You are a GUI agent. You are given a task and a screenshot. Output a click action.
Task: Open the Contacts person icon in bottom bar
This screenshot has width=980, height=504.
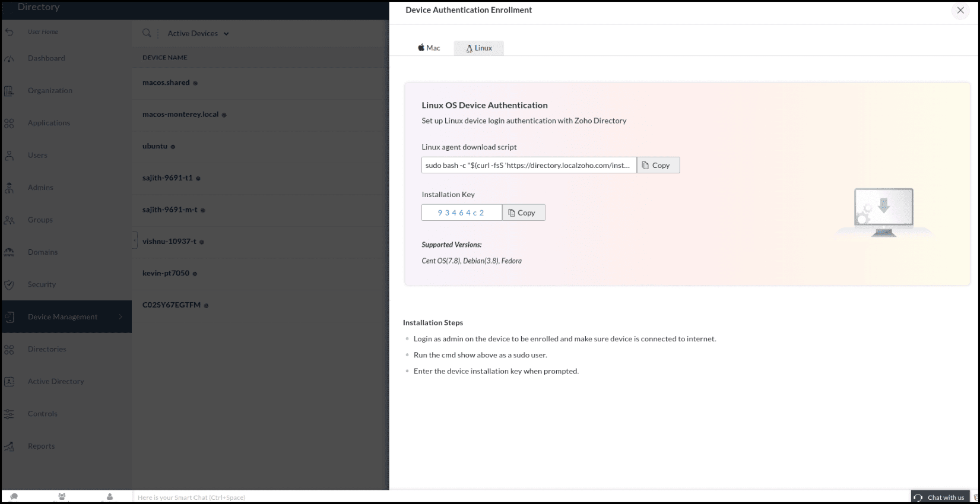click(110, 497)
